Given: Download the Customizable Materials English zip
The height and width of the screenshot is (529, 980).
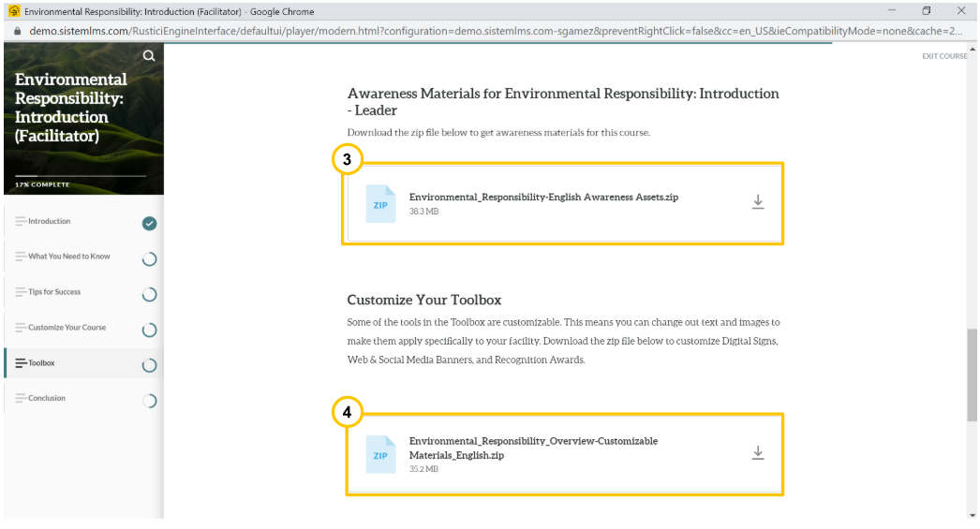Looking at the screenshot, I should click(758, 453).
